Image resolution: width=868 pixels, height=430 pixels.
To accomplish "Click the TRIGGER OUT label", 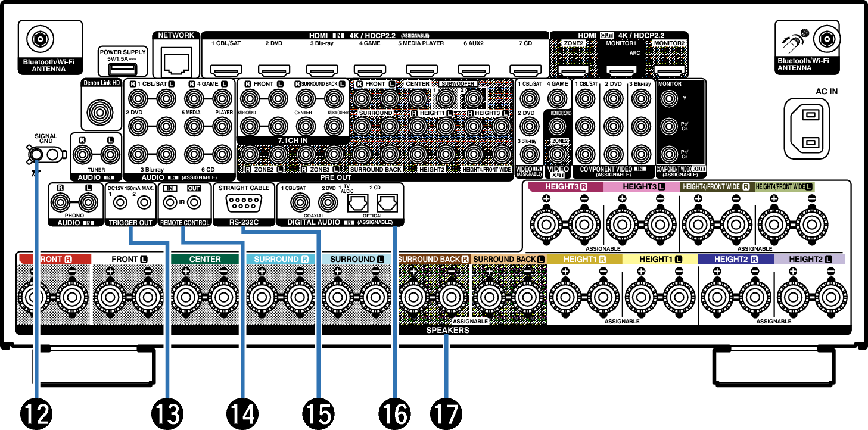I will point(129,223).
